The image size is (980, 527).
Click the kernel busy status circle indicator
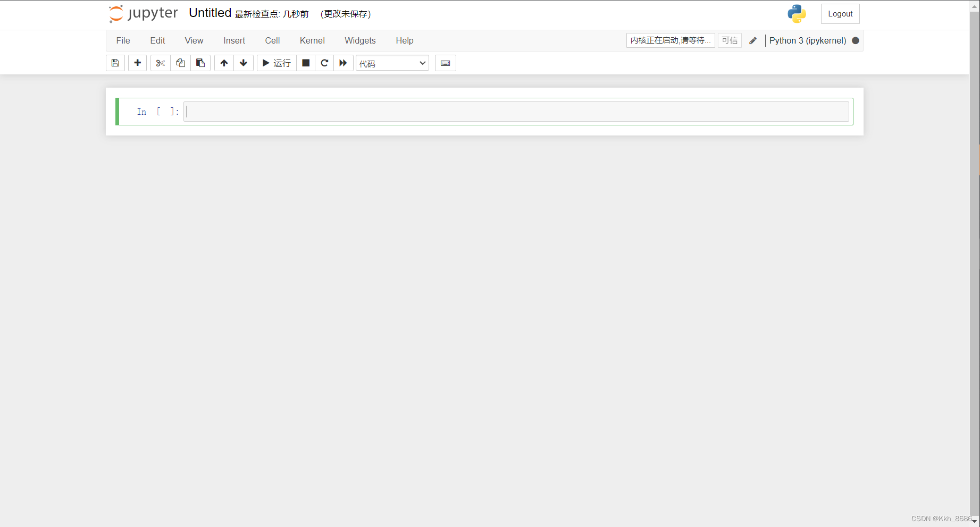[x=856, y=40]
